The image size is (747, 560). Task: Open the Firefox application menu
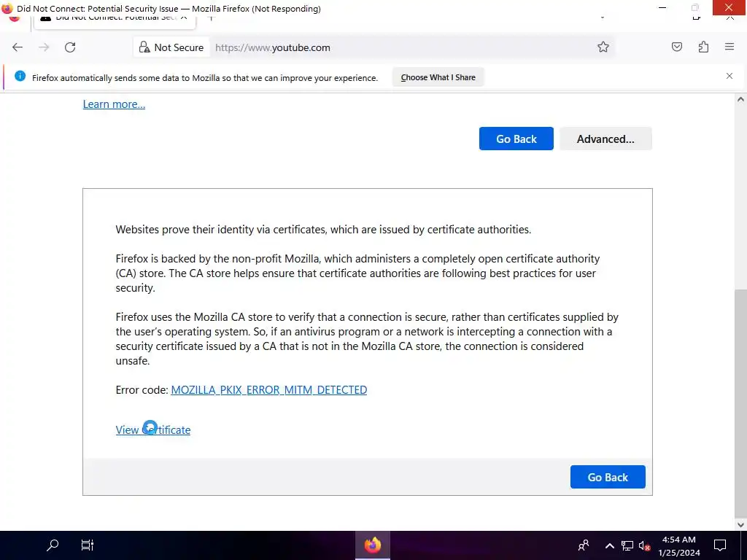pos(729,47)
